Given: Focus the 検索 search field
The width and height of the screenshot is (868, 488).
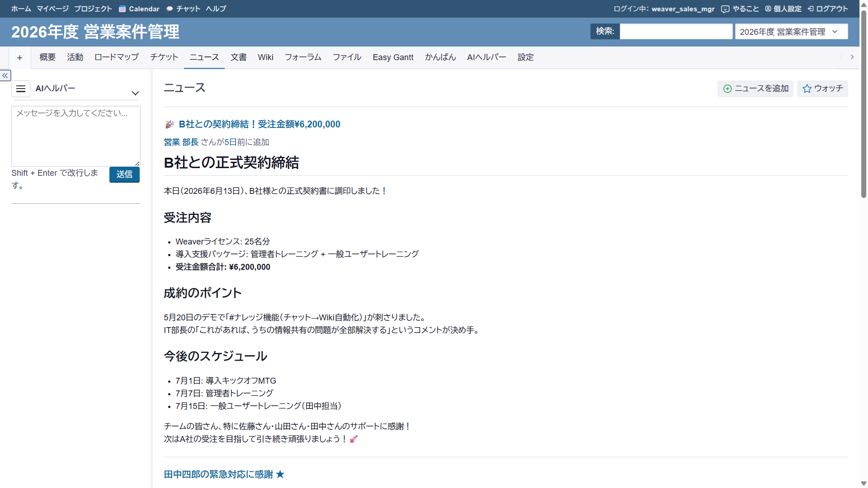Looking at the screenshot, I should tap(676, 32).
